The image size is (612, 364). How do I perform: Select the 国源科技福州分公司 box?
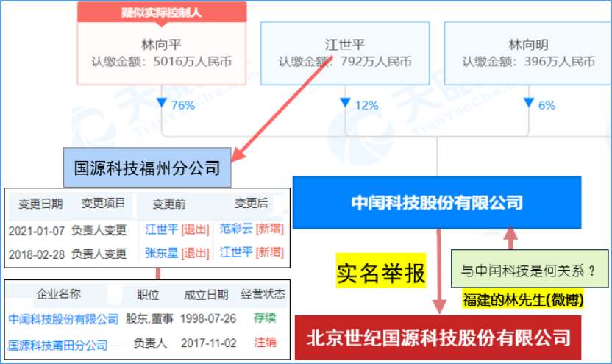click(147, 168)
